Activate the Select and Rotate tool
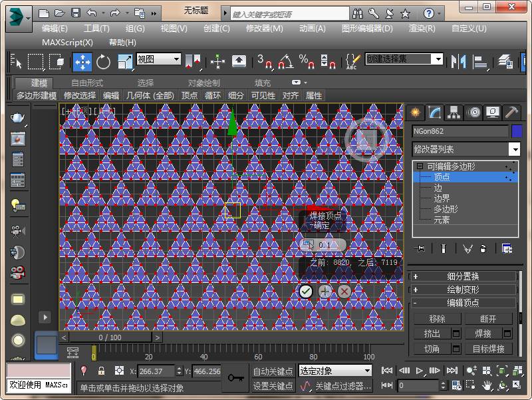The height and width of the screenshot is (400, 532). [103, 62]
